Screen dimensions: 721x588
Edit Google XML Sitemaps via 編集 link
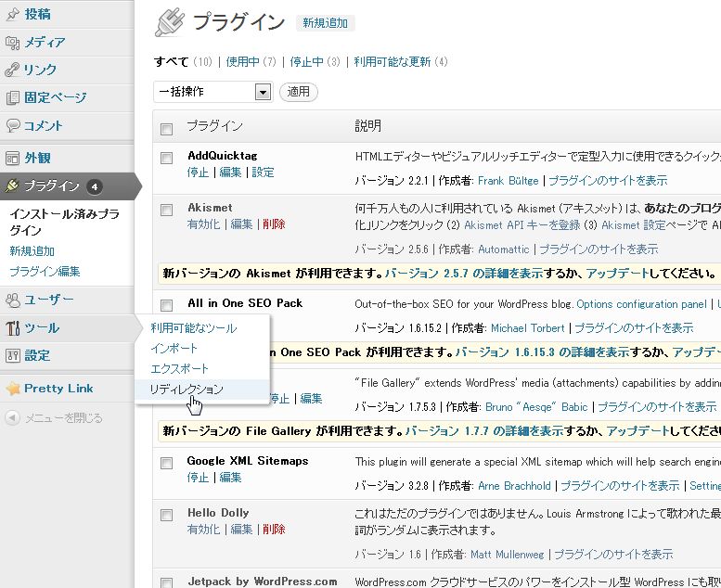[230, 478]
